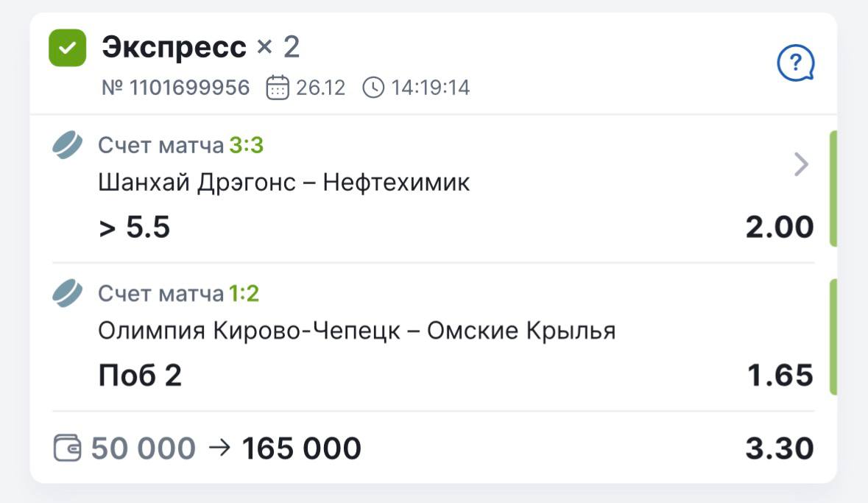
Task: Expand the Шанхай Дрэгонс match details chevron
Action: pyautogui.click(x=802, y=165)
